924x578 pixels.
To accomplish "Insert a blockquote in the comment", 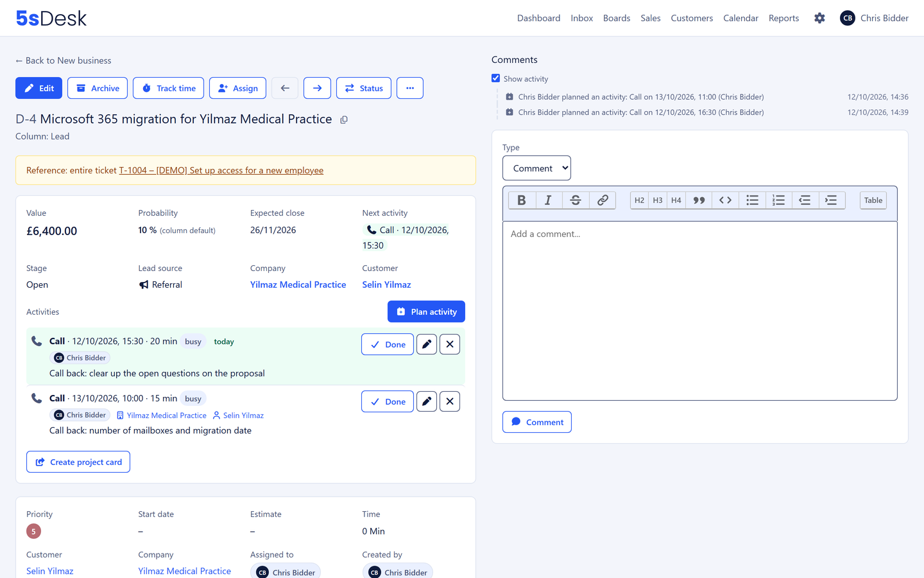I will point(699,200).
